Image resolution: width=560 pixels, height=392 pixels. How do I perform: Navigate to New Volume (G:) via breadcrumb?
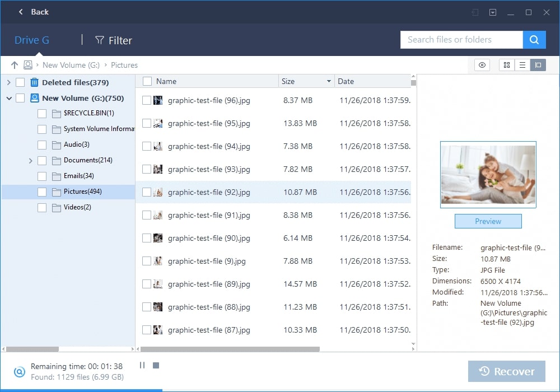71,65
